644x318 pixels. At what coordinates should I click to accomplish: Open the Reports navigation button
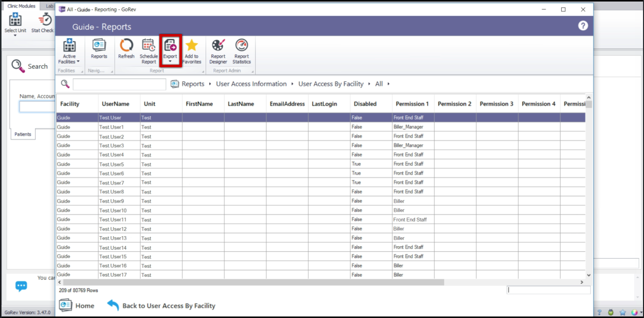point(99,49)
